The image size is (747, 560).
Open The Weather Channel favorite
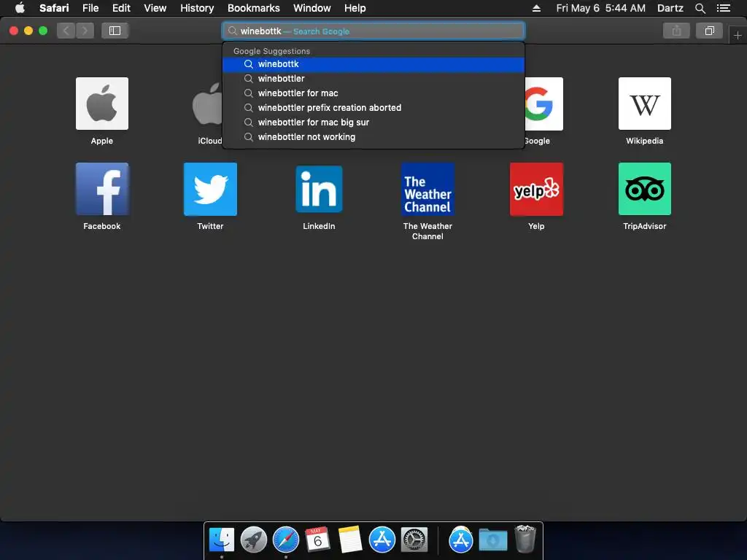click(x=427, y=189)
